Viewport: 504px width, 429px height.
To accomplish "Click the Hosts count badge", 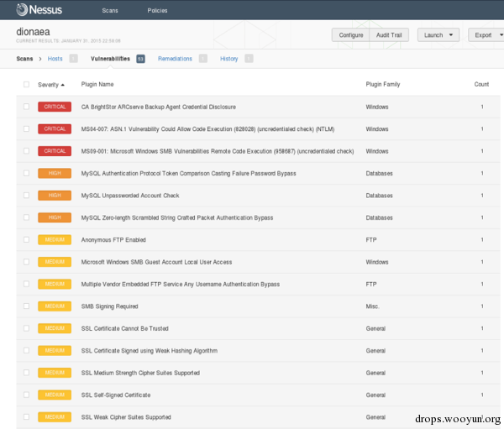I will point(74,59).
